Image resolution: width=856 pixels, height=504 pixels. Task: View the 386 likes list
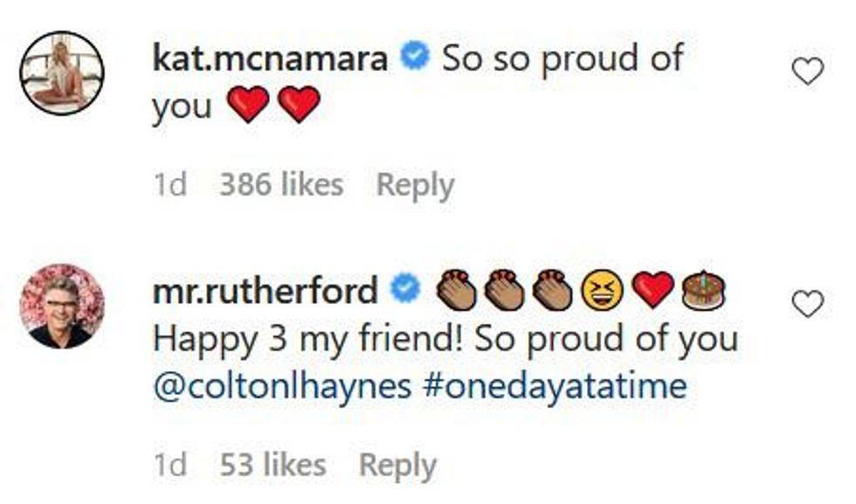point(280,185)
